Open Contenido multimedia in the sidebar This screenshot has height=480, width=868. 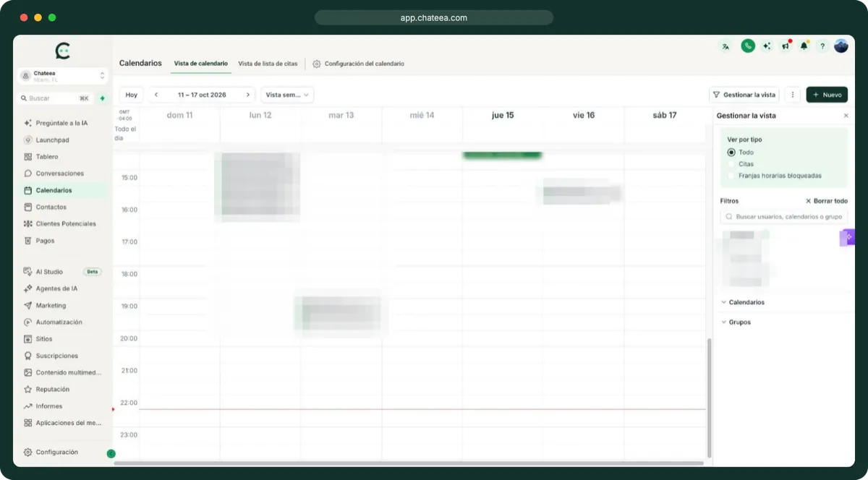(63, 372)
